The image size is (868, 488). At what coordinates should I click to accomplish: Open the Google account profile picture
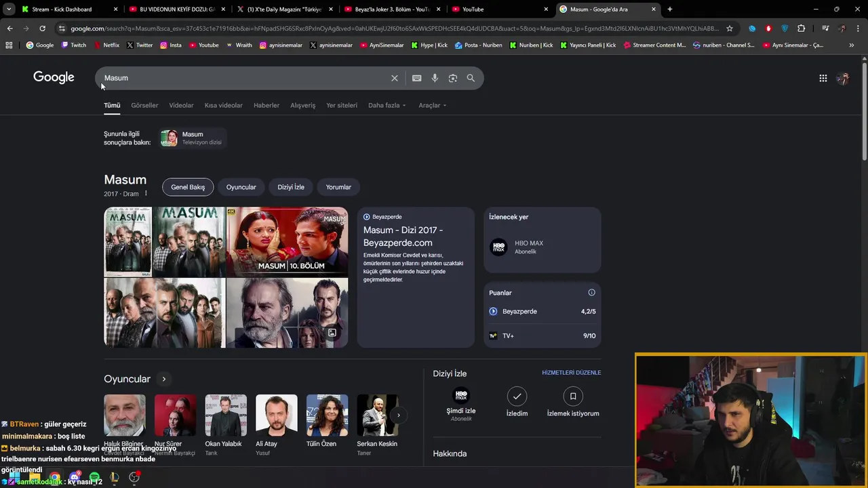[843, 78]
